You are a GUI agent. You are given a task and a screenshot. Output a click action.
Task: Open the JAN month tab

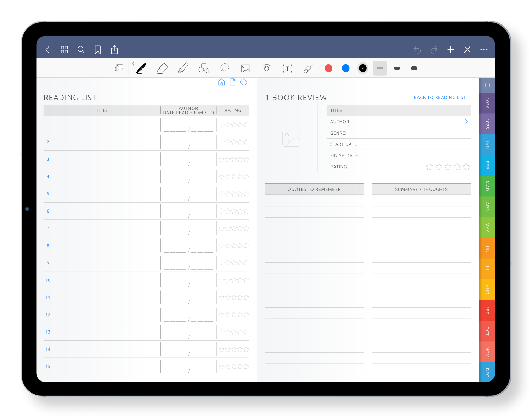tap(487, 144)
